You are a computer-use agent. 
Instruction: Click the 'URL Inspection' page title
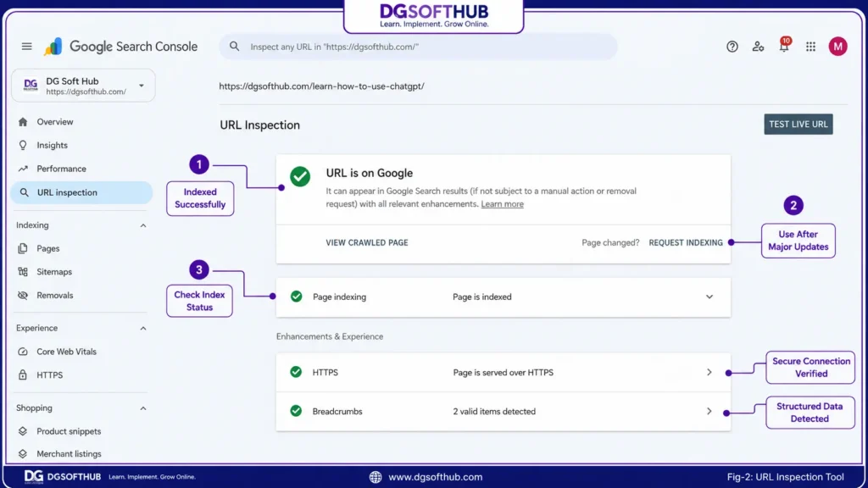click(259, 125)
